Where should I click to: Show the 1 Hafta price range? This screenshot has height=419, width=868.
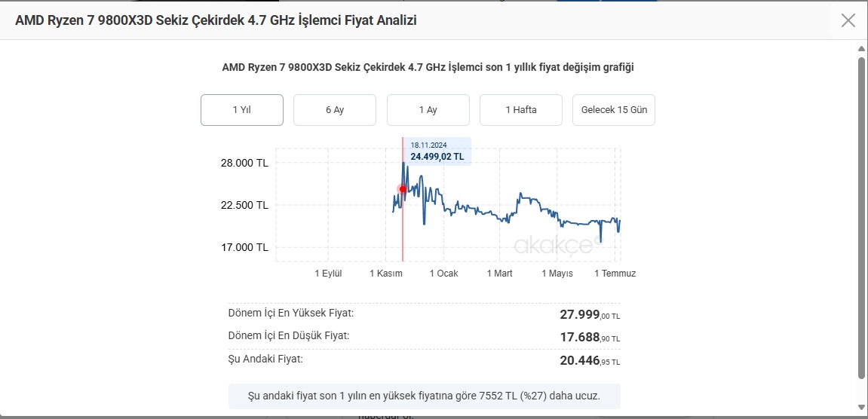[x=521, y=110]
